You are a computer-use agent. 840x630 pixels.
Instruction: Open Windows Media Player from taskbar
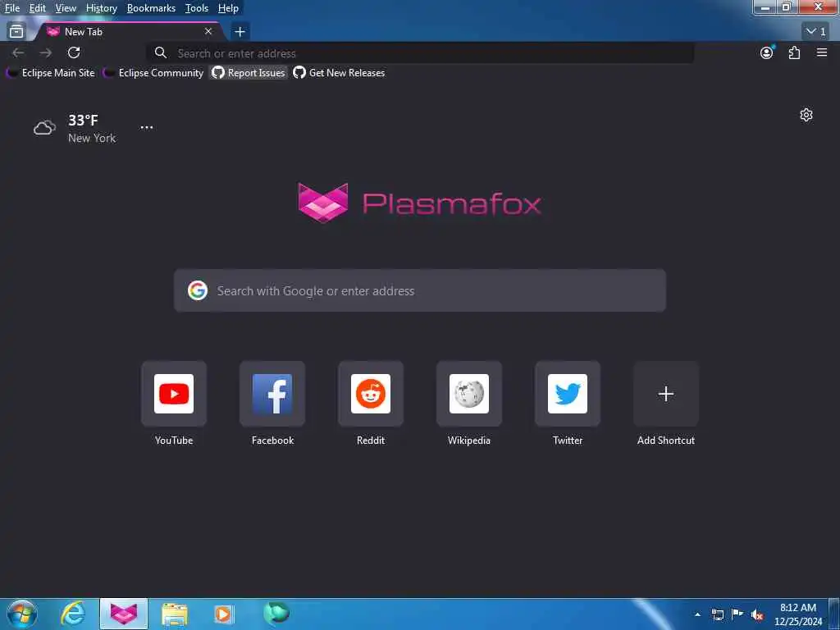tap(224, 614)
